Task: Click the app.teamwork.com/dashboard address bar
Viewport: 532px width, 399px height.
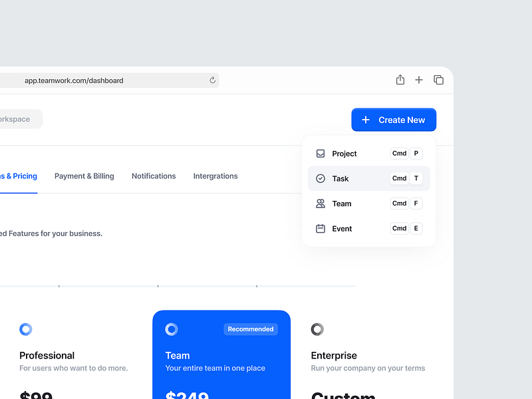Action: pyautogui.click(x=109, y=80)
